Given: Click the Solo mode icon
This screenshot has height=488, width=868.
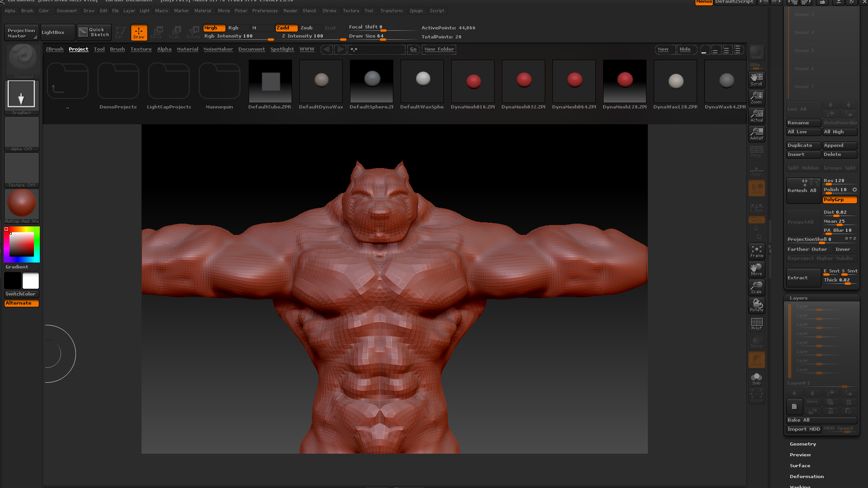Looking at the screenshot, I should coord(756,379).
